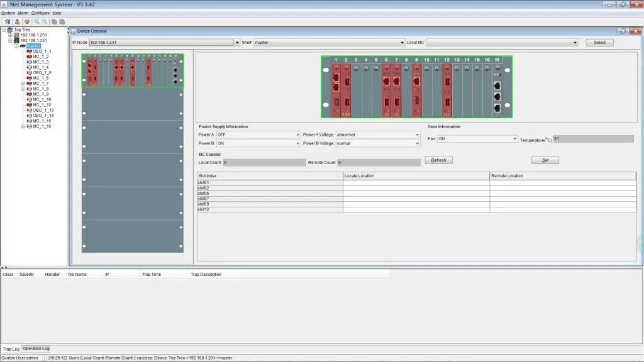Switch to the Operation Log tab

pos(36,348)
